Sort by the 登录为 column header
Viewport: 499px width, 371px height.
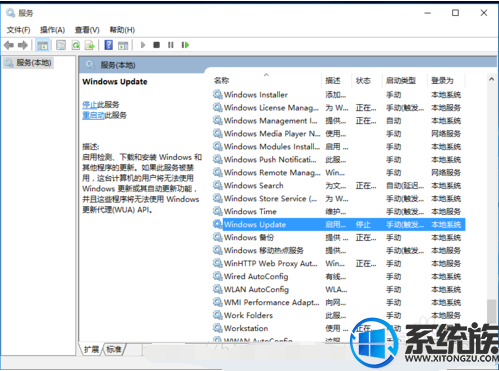[x=442, y=80]
